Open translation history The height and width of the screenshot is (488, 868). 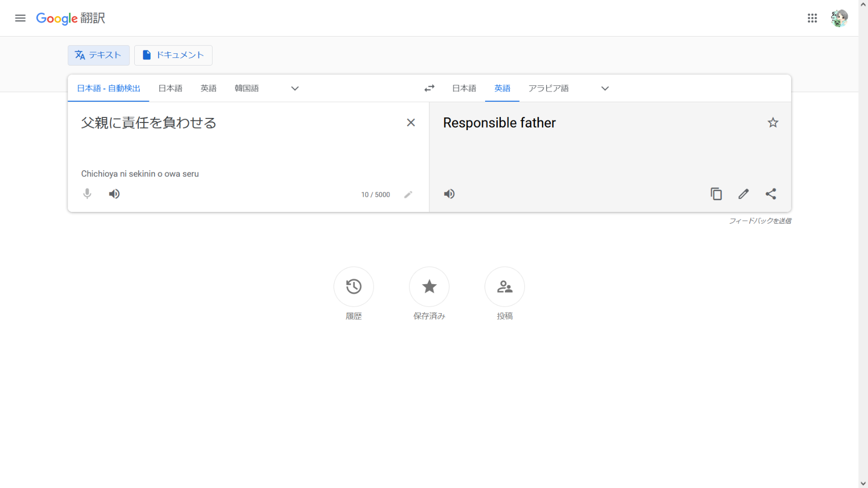coord(353,287)
